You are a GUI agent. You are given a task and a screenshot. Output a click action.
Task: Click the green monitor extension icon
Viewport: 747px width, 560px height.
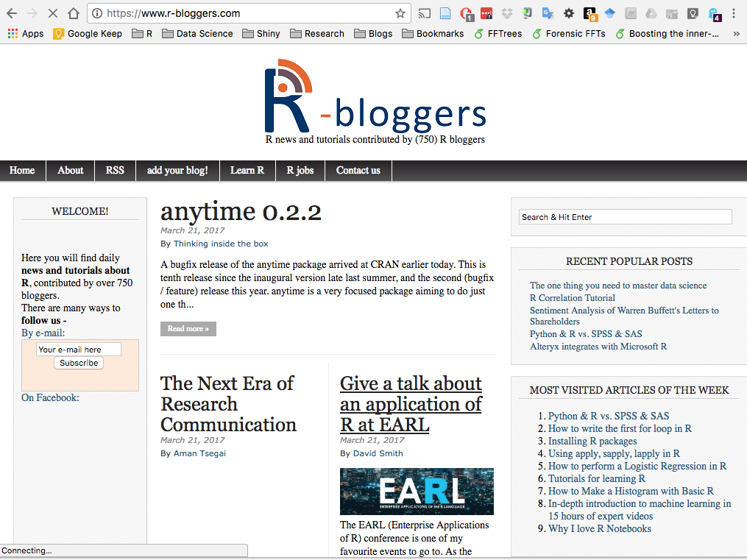527,13
